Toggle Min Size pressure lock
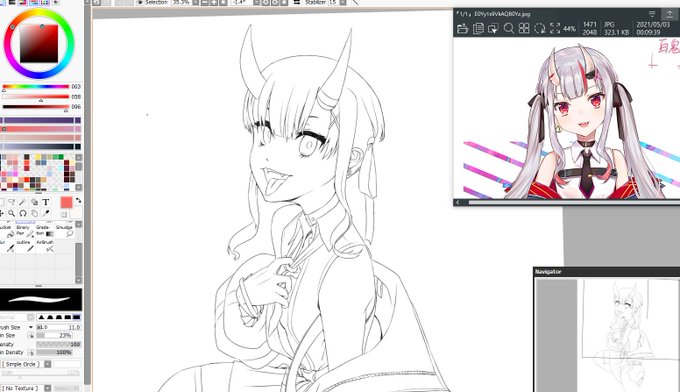The image size is (680, 392). click(x=31, y=336)
